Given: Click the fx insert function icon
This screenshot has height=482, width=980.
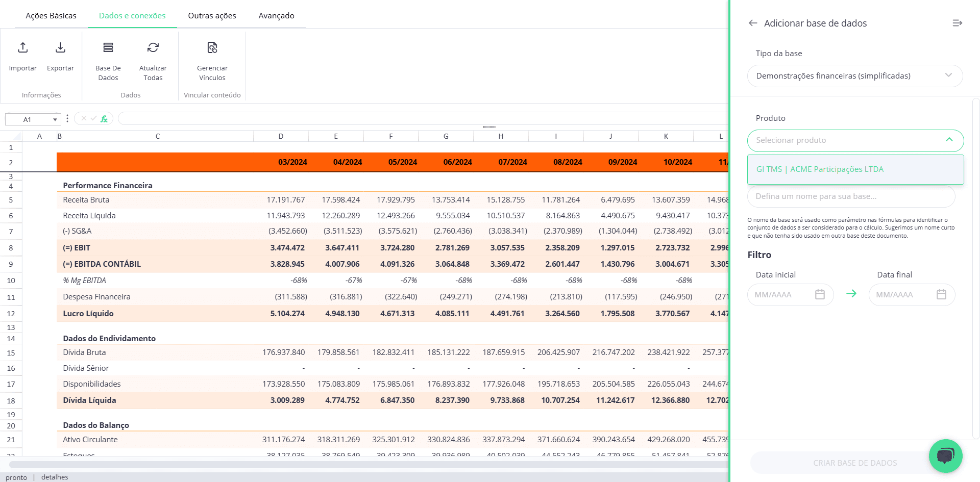Looking at the screenshot, I should point(104,119).
